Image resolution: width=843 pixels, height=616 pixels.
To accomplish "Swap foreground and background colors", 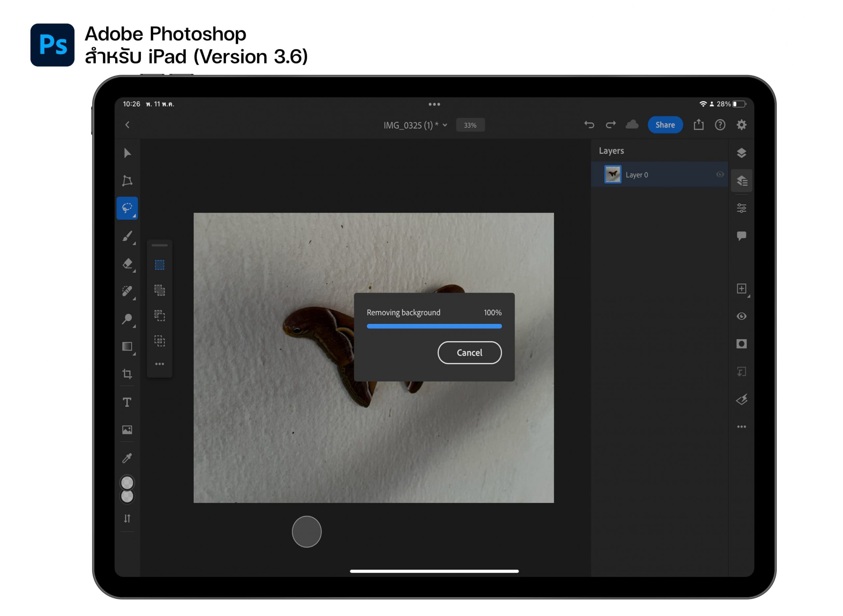I will pos(127,518).
